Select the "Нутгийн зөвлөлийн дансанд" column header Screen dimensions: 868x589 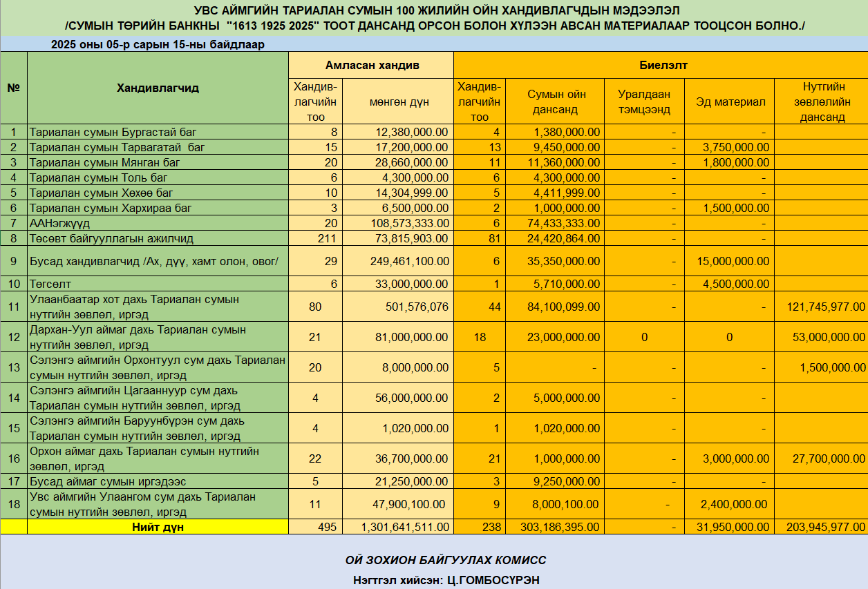coord(822,102)
